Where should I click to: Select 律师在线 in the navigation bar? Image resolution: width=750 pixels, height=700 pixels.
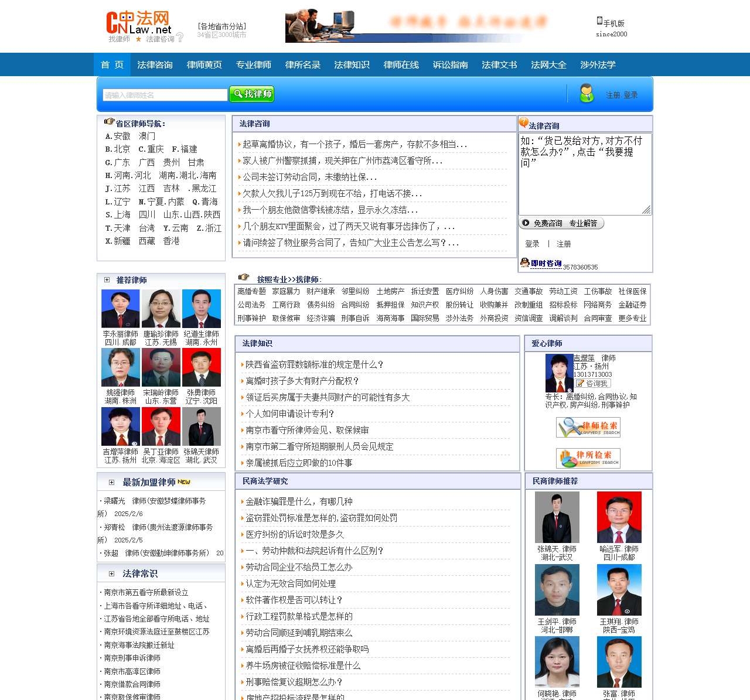click(401, 64)
